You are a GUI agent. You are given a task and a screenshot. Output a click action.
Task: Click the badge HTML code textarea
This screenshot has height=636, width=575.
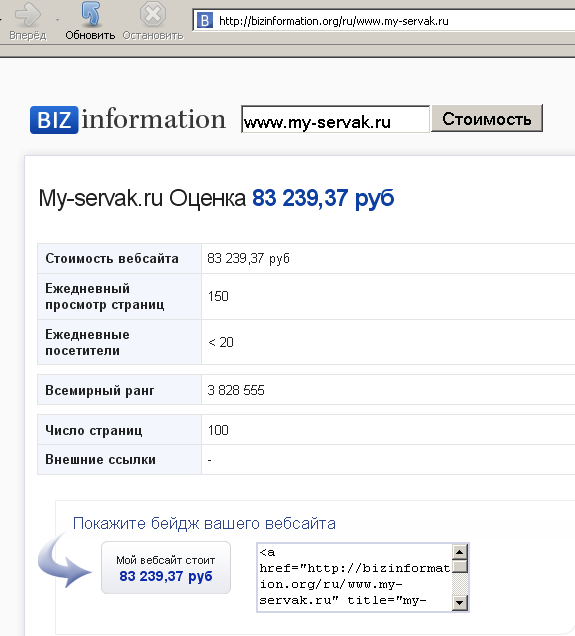[355, 577]
